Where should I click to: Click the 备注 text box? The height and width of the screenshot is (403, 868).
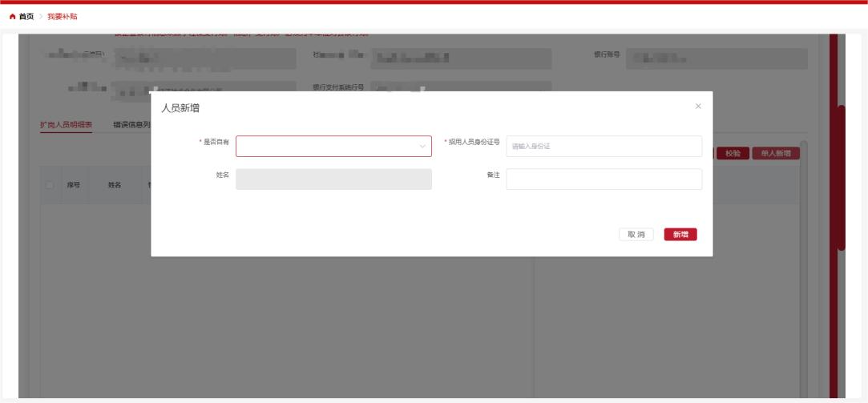pos(604,179)
